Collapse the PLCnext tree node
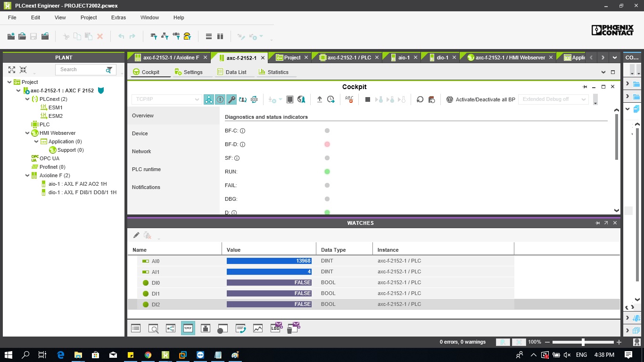Image resolution: width=644 pixels, height=362 pixels. coord(27,99)
